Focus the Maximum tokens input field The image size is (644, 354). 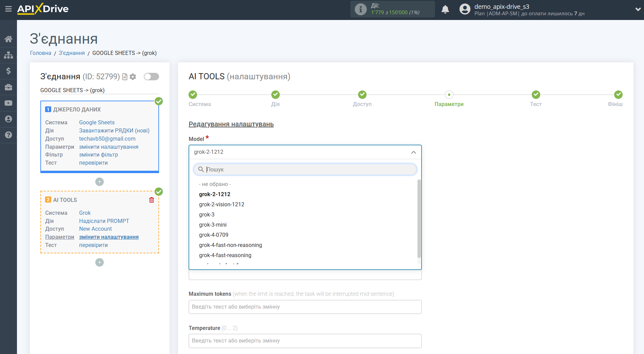point(305,307)
